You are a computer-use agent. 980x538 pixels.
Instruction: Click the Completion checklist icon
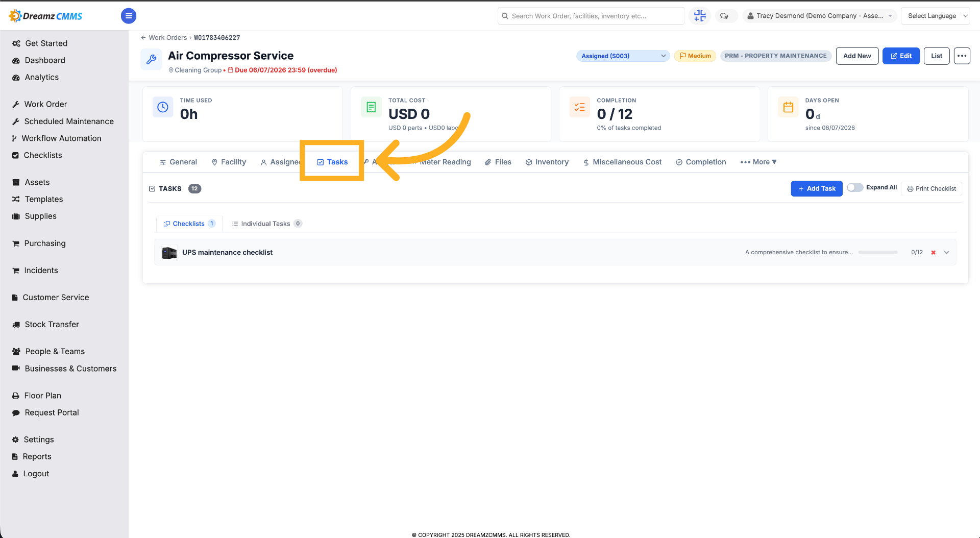coord(580,107)
